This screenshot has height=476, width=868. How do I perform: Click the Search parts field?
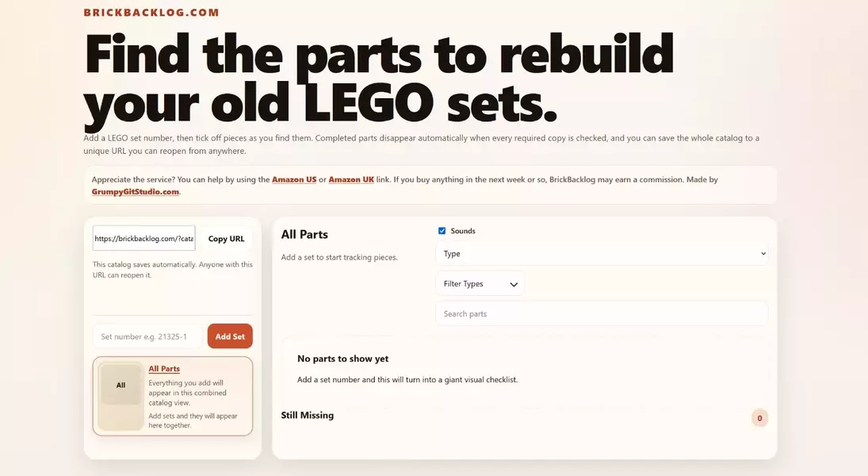pos(601,314)
